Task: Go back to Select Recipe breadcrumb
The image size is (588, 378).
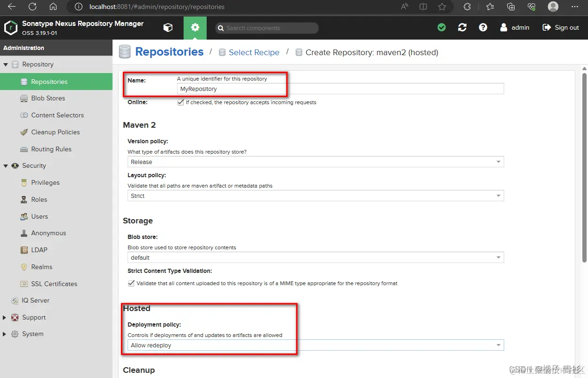Action: [254, 52]
